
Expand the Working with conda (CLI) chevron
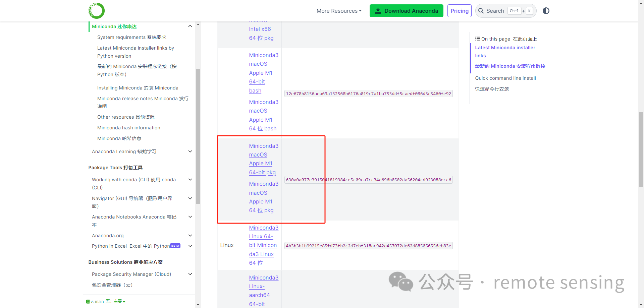point(190,180)
